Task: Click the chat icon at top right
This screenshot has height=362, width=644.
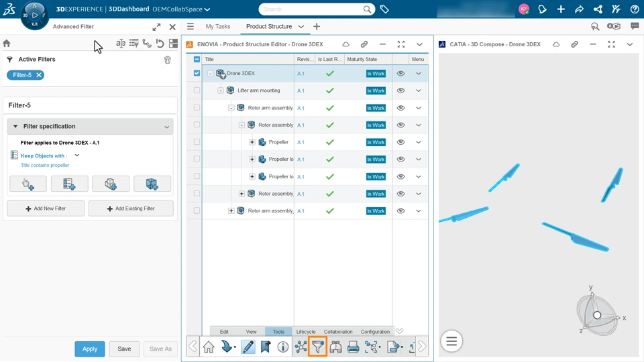Action: (635, 26)
